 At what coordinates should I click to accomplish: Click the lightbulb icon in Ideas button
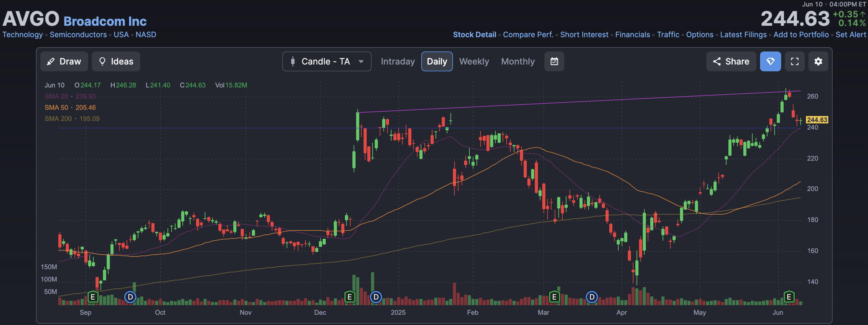(102, 61)
